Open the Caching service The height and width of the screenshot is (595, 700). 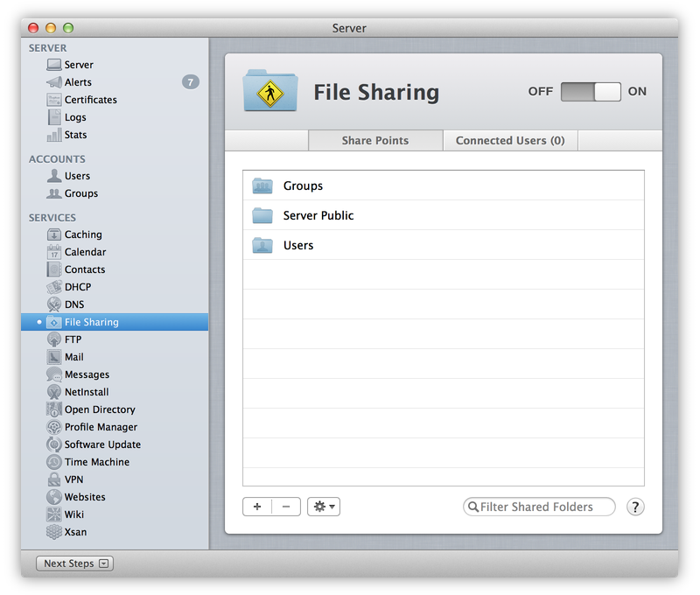115,234
